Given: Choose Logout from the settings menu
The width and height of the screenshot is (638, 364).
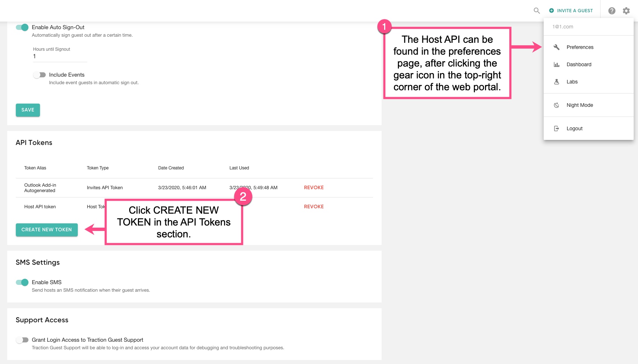Looking at the screenshot, I should click(x=575, y=128).
